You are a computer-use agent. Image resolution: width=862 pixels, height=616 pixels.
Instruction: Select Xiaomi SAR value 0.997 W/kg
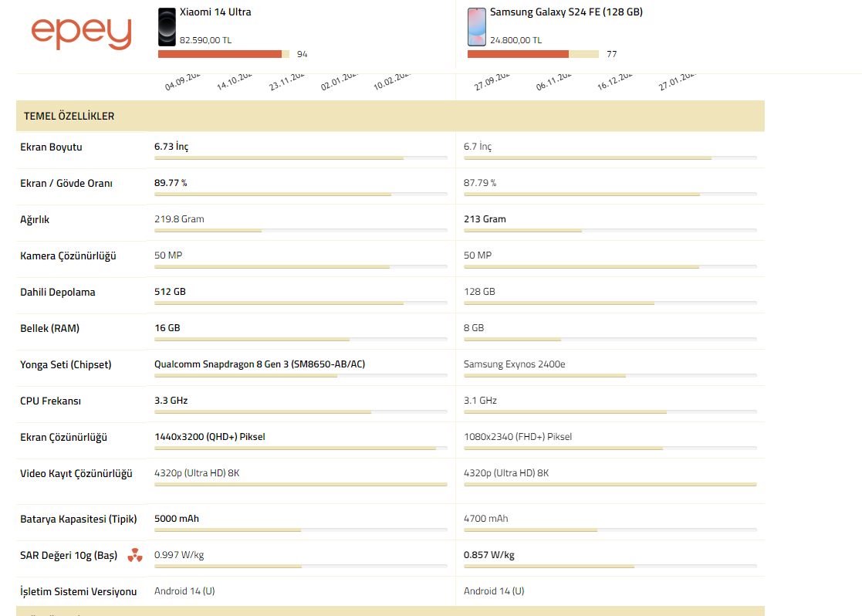click(x=179, y=555)
